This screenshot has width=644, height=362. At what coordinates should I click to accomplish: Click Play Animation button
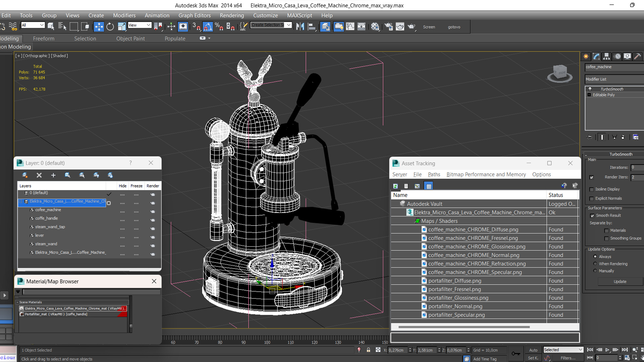pyautogui.click(x=607, y=350)
